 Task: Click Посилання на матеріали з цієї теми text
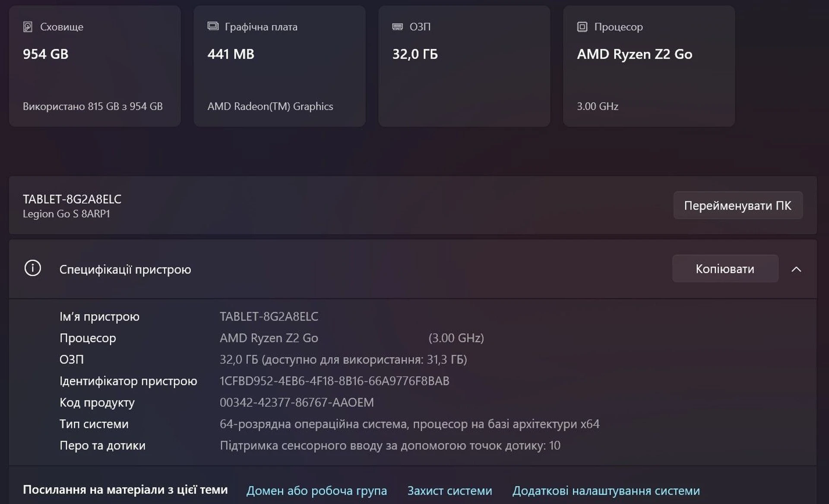[x=125, y=490]
